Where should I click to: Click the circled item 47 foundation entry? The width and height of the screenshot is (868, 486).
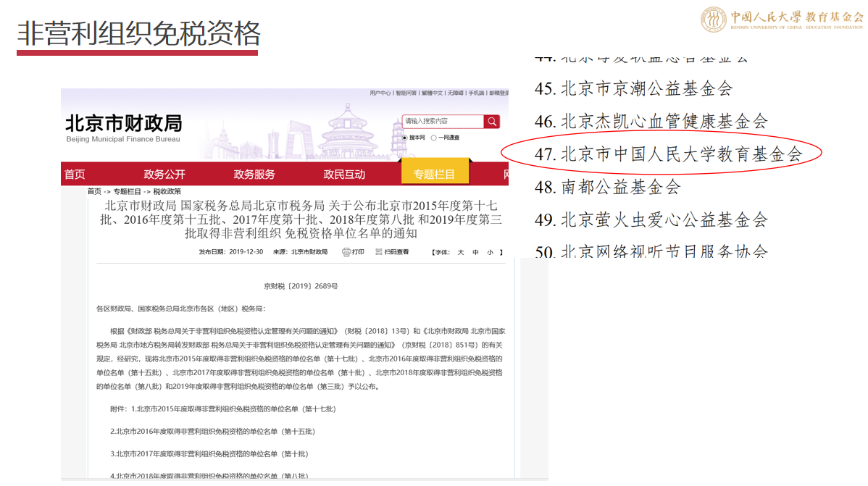(x=663, y=154)
